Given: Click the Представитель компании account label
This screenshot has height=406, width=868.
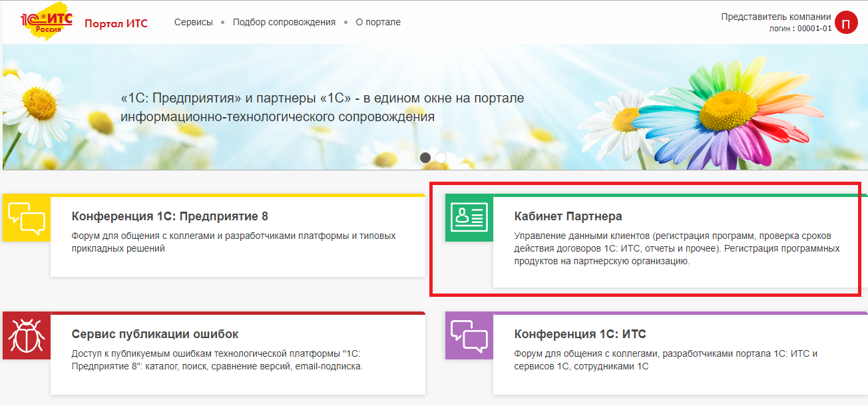Looking at the screenshot, I should (x=776, y=17).
